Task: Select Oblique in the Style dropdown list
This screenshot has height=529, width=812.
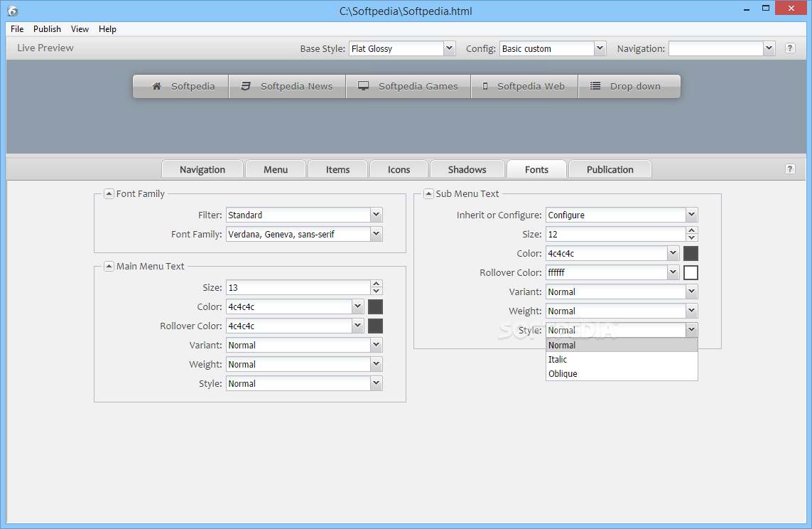Action: tap(622, 373)
